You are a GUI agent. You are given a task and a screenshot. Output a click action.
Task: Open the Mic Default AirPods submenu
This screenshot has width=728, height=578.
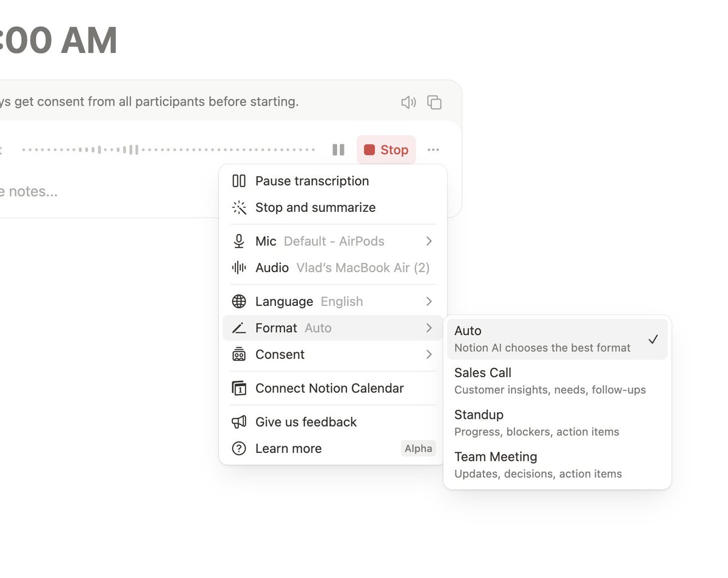pos(333,242)
